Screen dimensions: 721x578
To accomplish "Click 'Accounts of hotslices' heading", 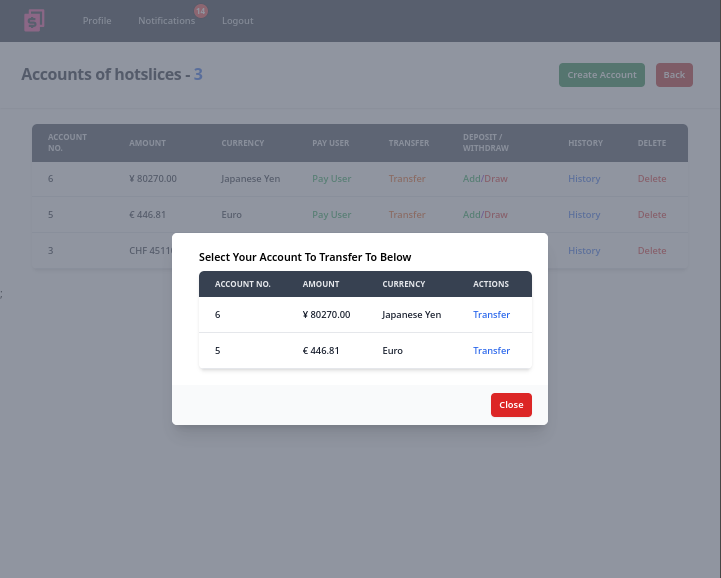I will (101, 74).
